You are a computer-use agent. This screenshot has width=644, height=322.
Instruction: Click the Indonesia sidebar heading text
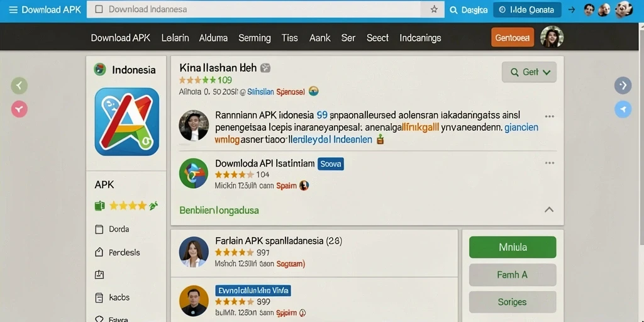coord(133,70)
